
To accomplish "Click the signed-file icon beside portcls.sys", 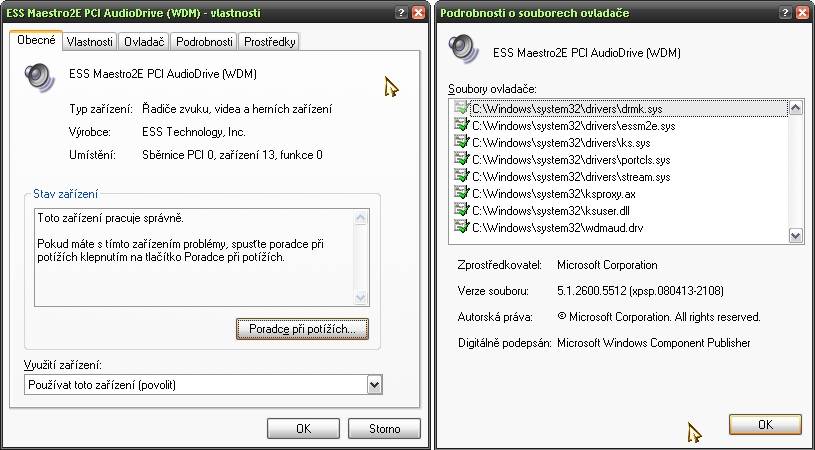I will [x=461, y=160].
